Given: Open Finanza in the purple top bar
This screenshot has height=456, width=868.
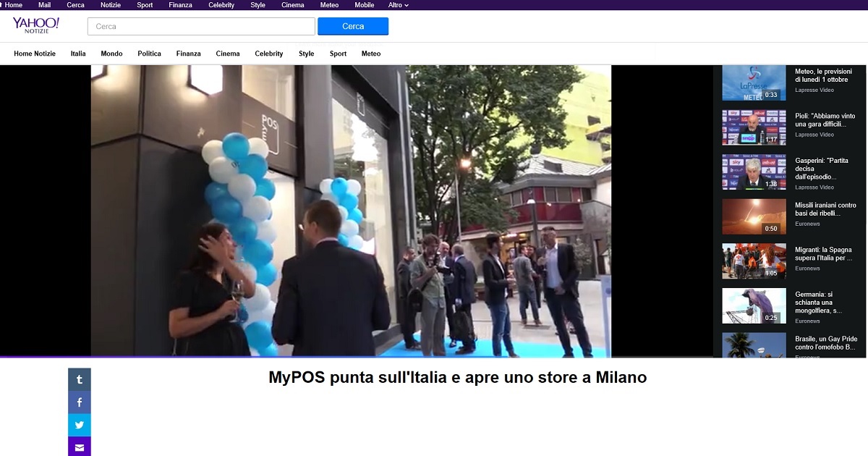Looking at the screenshot, I should (x=180, y=5).
